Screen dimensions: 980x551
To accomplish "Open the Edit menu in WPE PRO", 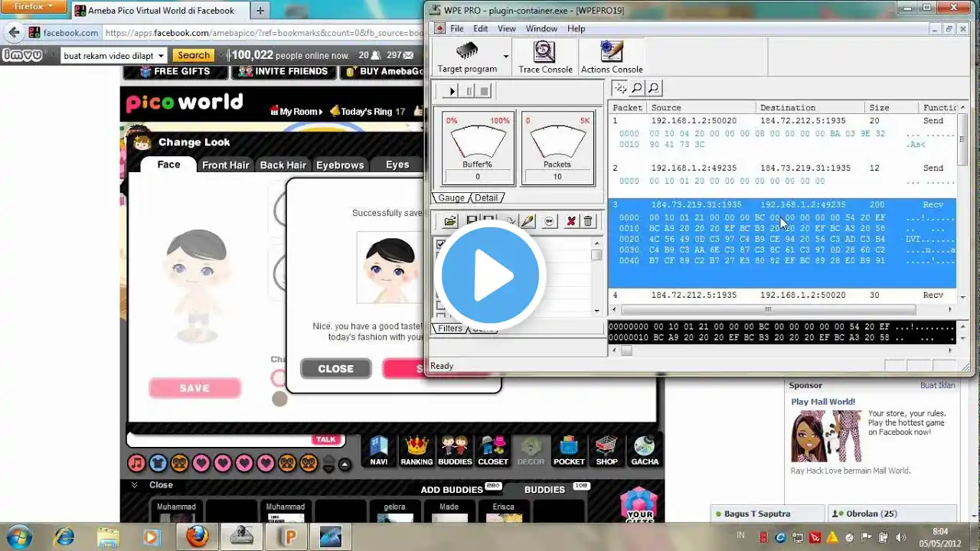I will coord(481,28).
